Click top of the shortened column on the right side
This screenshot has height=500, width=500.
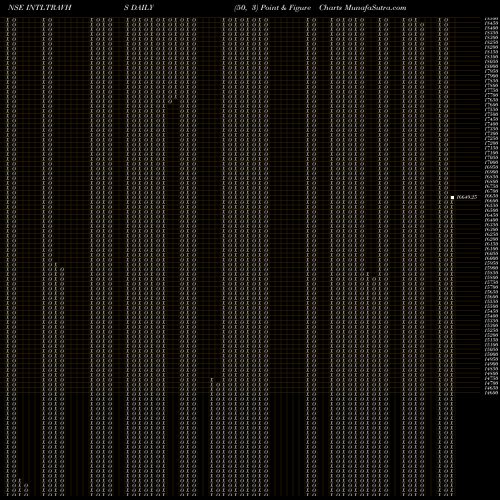tap(368, 274)
